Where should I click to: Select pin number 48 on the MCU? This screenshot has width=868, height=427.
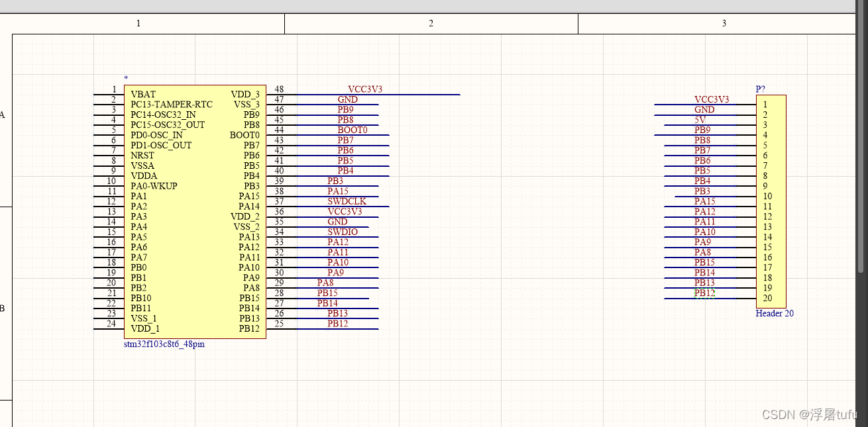click(x=279, y=89)
